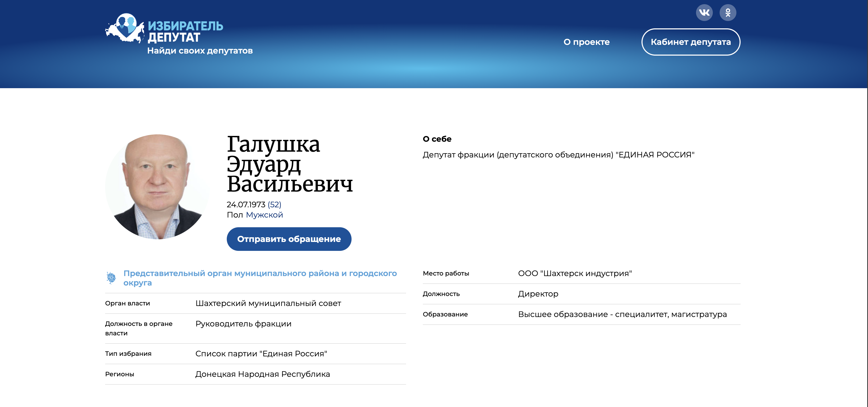Click Донецкая Народная Республика value
This screenshot has width=868, height=407.
262,374
